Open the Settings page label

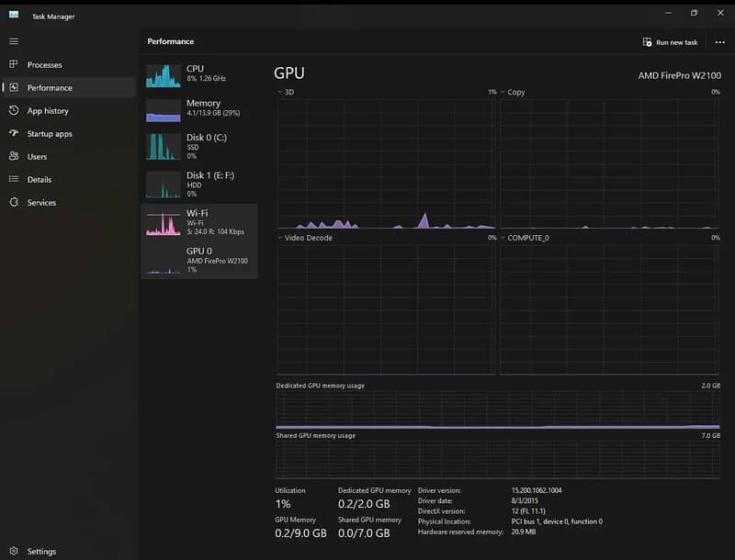click(41, 552)
